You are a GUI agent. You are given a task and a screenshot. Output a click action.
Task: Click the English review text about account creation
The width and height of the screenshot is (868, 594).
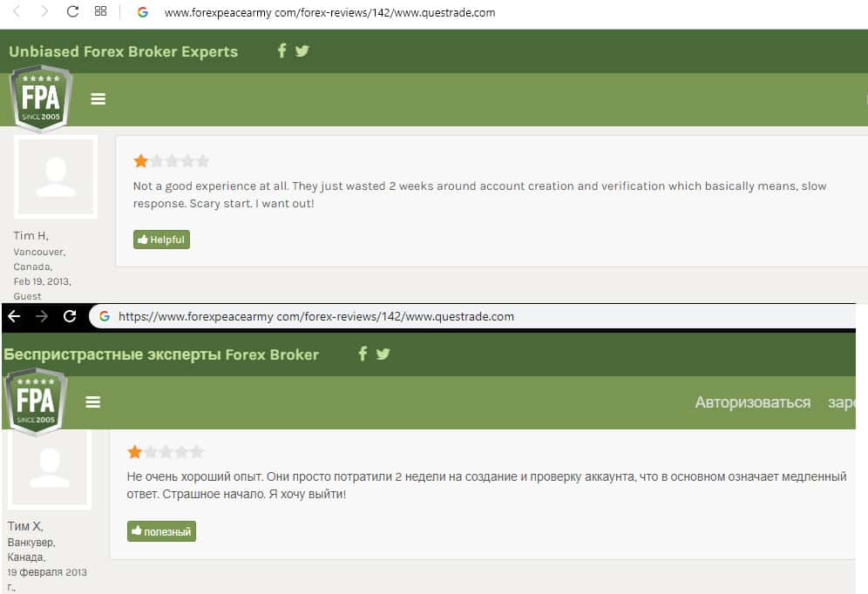coord(479,195)
